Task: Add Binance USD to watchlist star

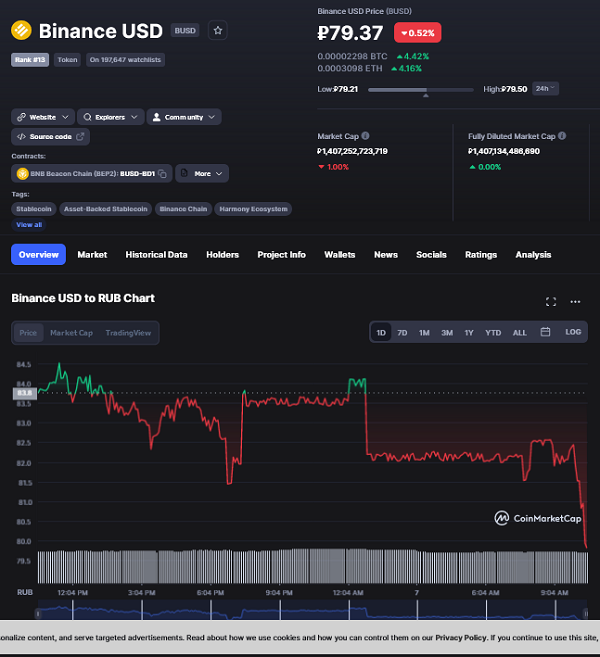Action: point(217,30)
